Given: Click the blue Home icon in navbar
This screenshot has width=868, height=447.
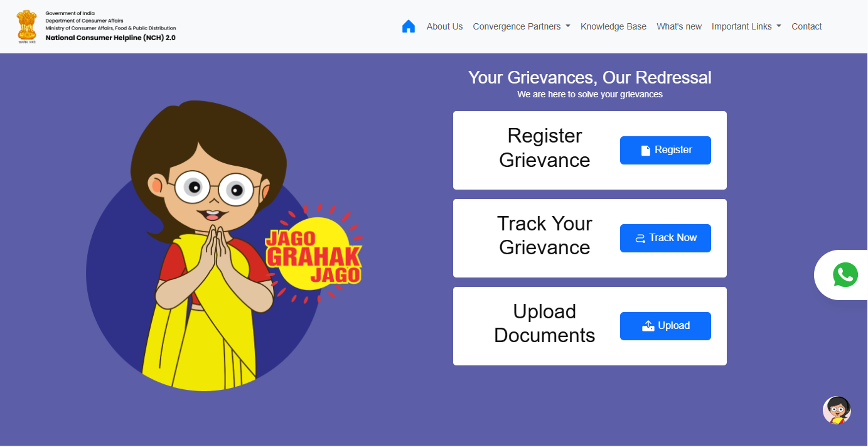Looking at the screenshot, I should [409, 26].
